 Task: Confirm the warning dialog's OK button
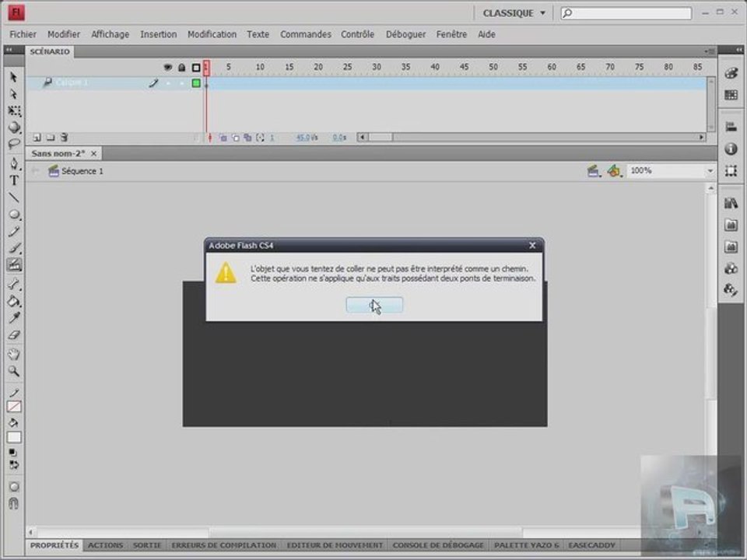pos(374,305)
